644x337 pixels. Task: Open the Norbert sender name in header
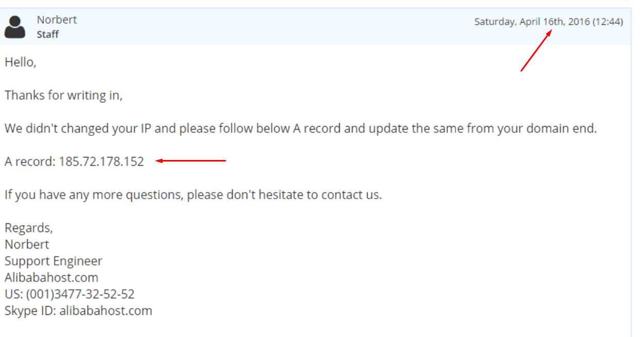[57, 20]
